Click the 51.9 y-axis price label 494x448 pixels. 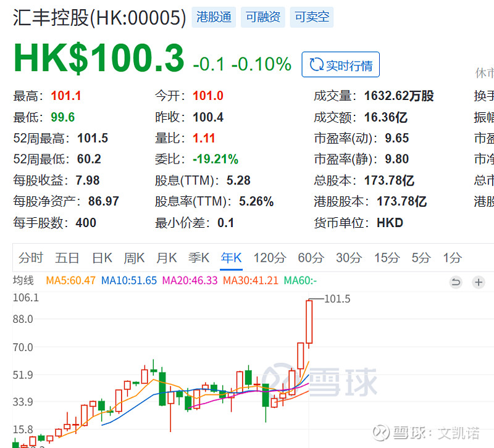pos(23,375)
